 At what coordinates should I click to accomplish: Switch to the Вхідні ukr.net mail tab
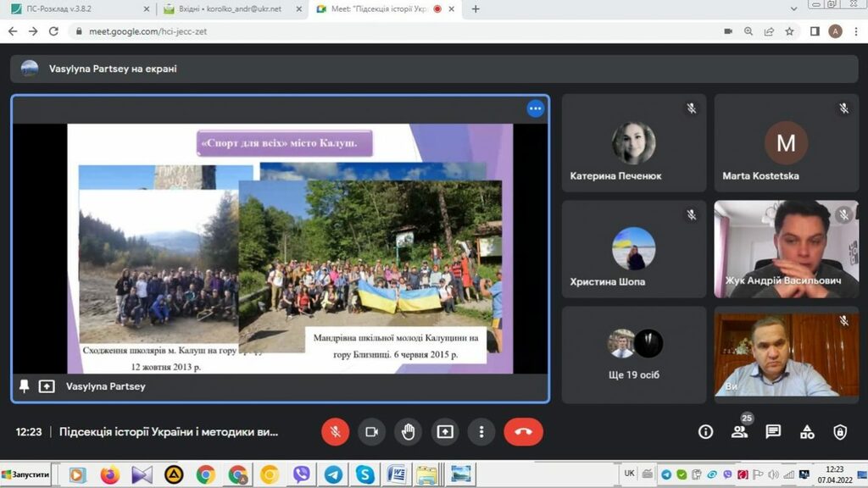(229, 9)
